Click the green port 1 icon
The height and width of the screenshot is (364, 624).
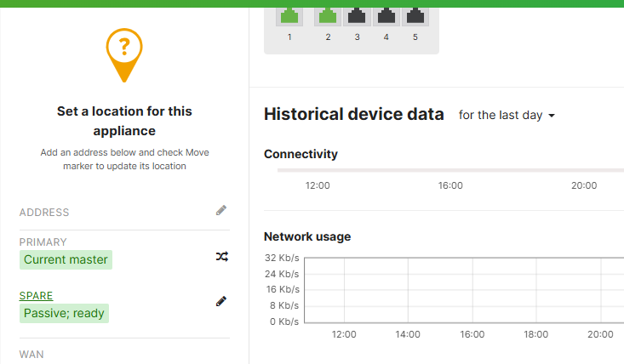[x=289, y=16]
